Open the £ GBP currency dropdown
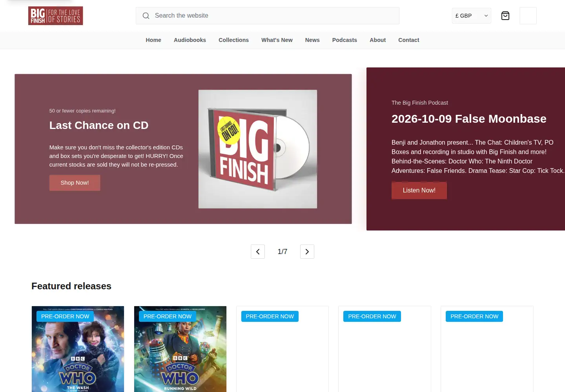This screenshot has width=565, height=392. point(472,16)
